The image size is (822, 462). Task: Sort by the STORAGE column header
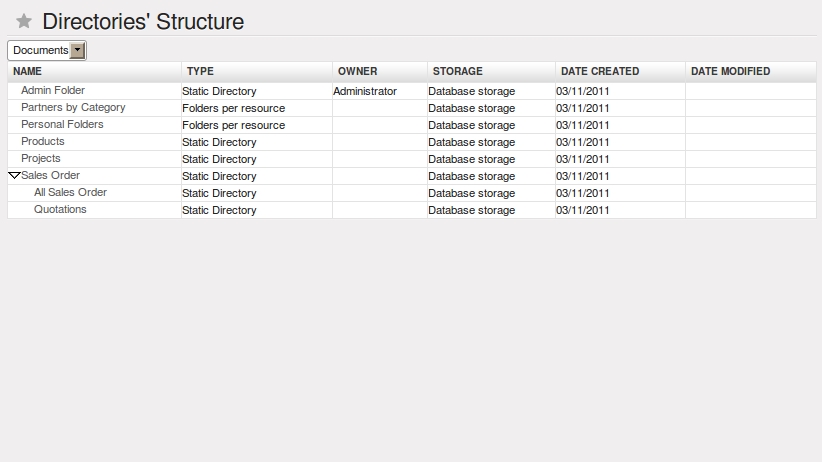pyautogui.click(x=458, y=71)
